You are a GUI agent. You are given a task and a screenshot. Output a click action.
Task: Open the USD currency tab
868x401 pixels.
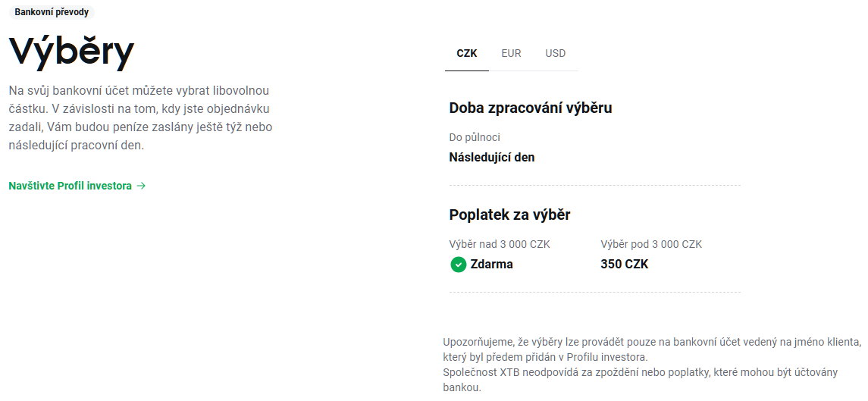click(555, 54)
